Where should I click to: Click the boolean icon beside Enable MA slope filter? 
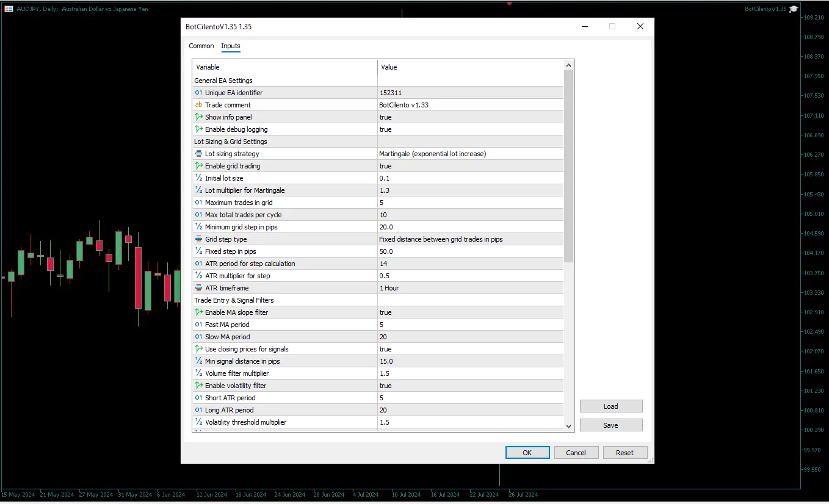click(198, 312)
